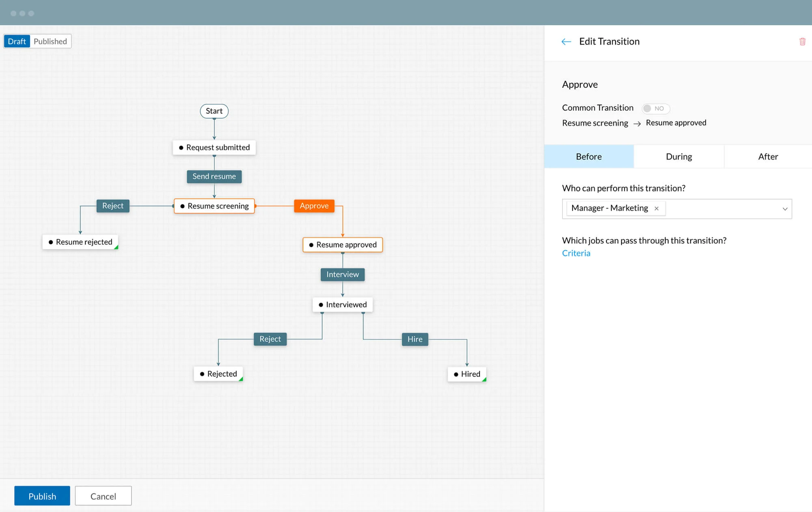Click the Reject transition icon after Interviewed
The width and height of the screenshot is (812, 512).
click(270, 338)
